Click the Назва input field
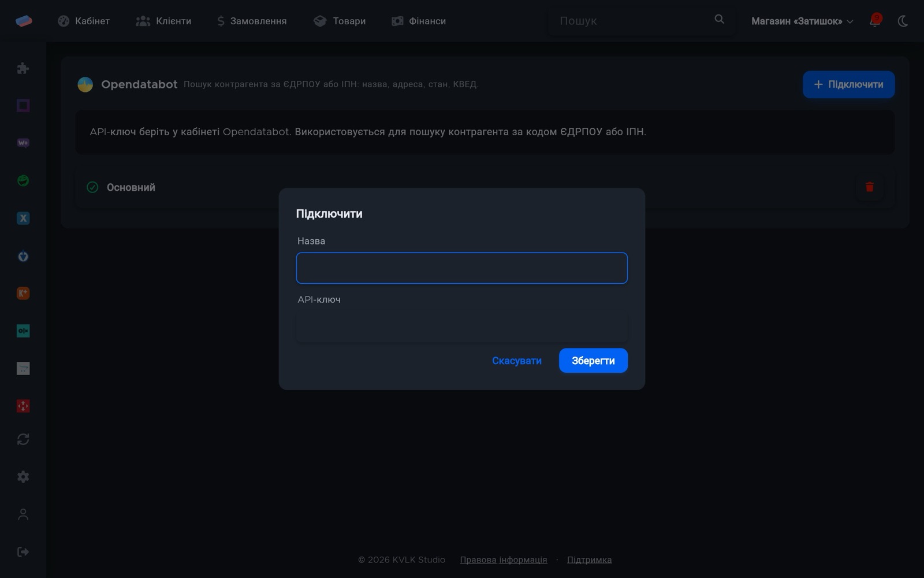Screen dimensions: 924x578 coord(462,268)
